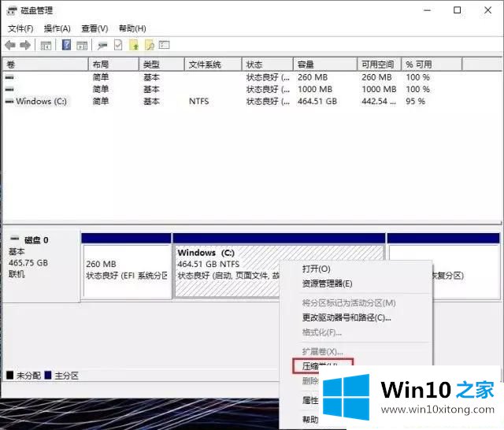Click the blue 主分区 legend swatch

pos(48,375)
